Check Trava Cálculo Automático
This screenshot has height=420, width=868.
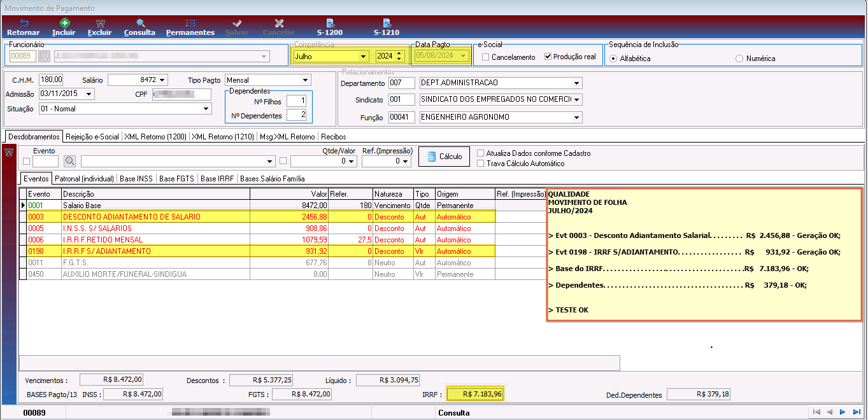[x=481, y=164]
